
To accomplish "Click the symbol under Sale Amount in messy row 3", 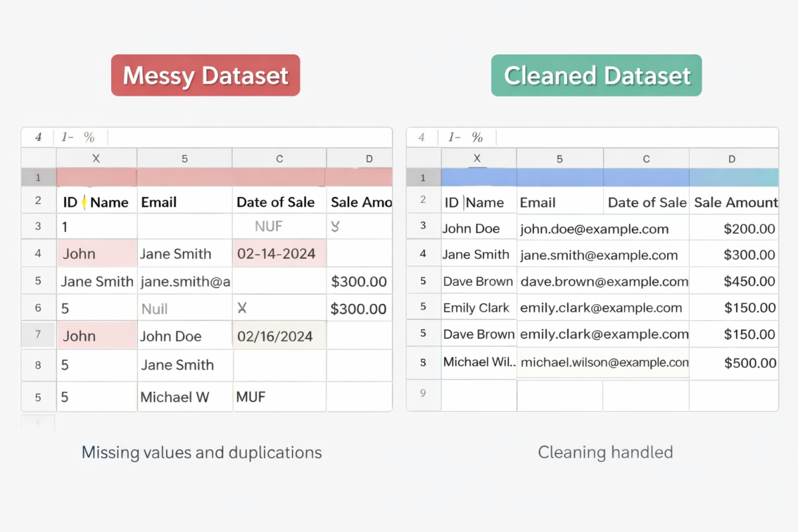I will coord(335,226).
